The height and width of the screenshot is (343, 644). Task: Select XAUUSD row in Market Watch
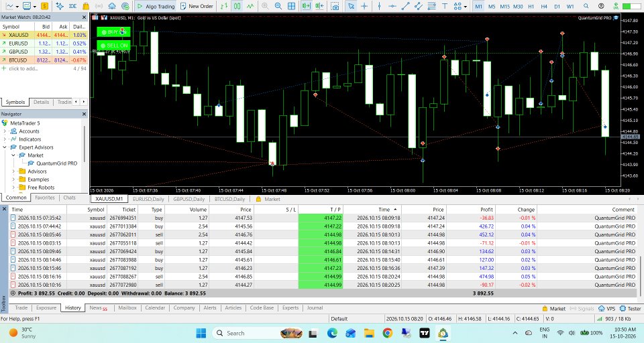pos(44,35)
